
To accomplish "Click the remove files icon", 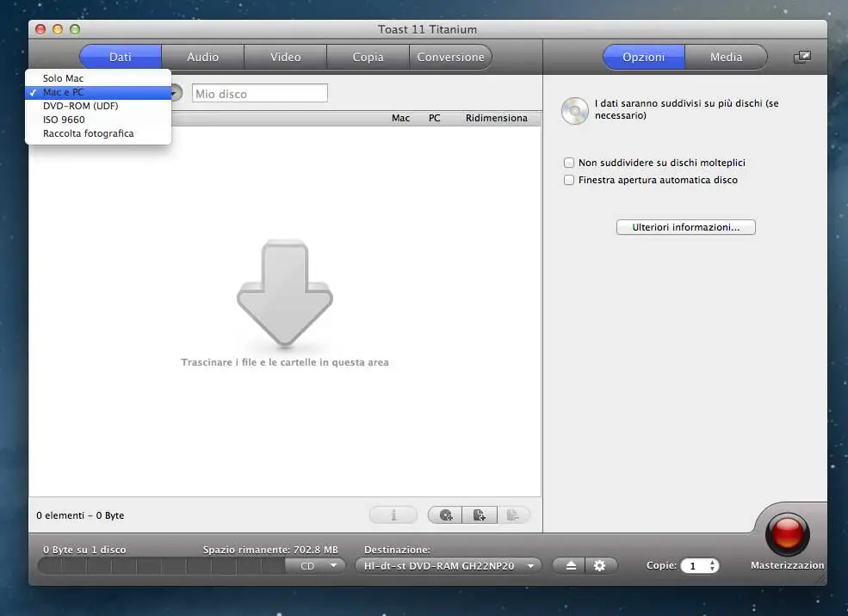I will coord(514,514).
